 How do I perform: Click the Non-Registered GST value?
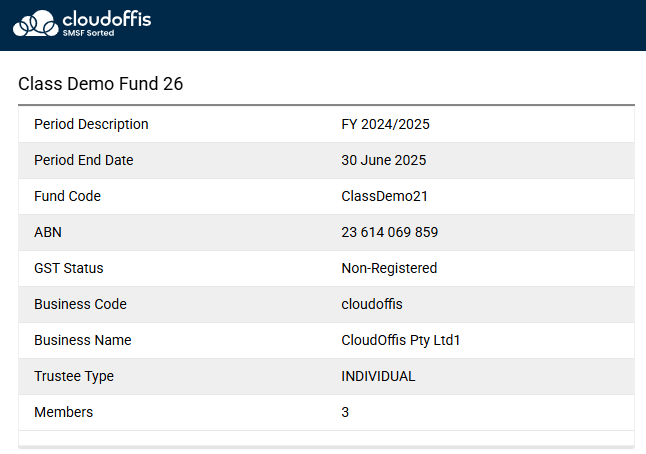[389, 268]
